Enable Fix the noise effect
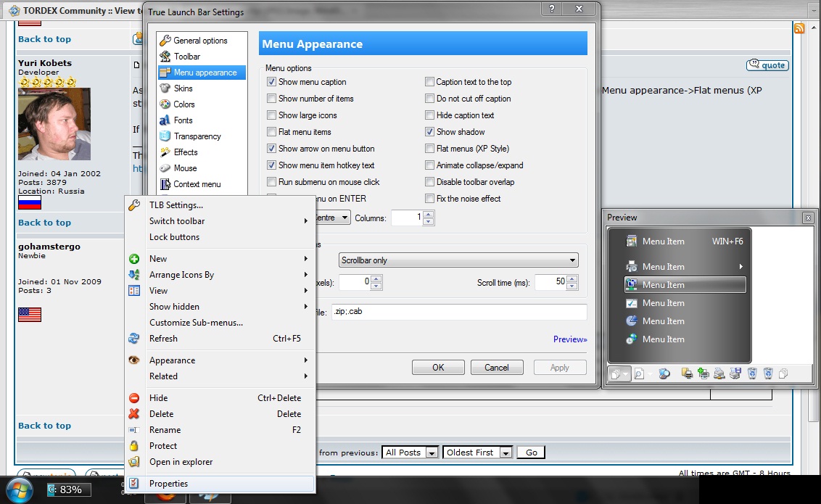821x504 pixels. pos(429,199)
